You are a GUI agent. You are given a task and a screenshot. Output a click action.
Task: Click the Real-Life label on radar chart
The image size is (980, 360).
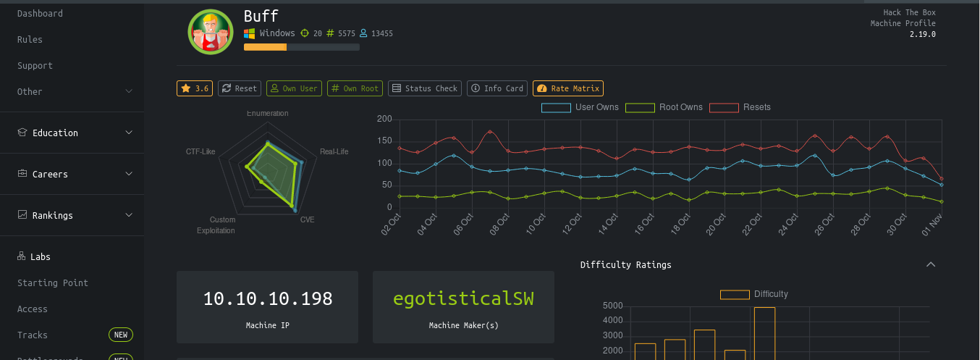pos(334,151)
